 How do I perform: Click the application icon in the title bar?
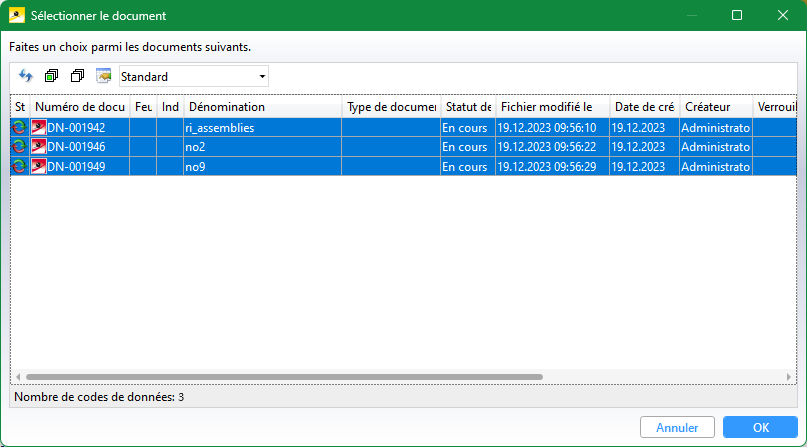[x=15, y=16]
